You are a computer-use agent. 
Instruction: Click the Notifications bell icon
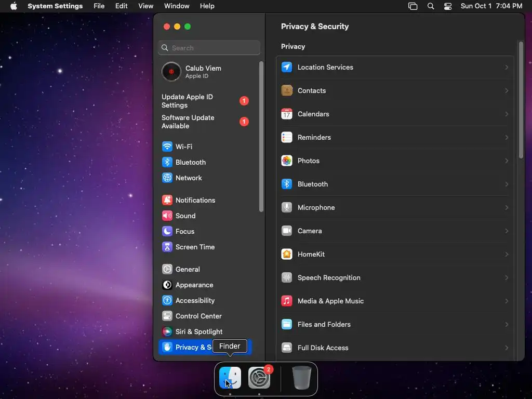(167, 200)
